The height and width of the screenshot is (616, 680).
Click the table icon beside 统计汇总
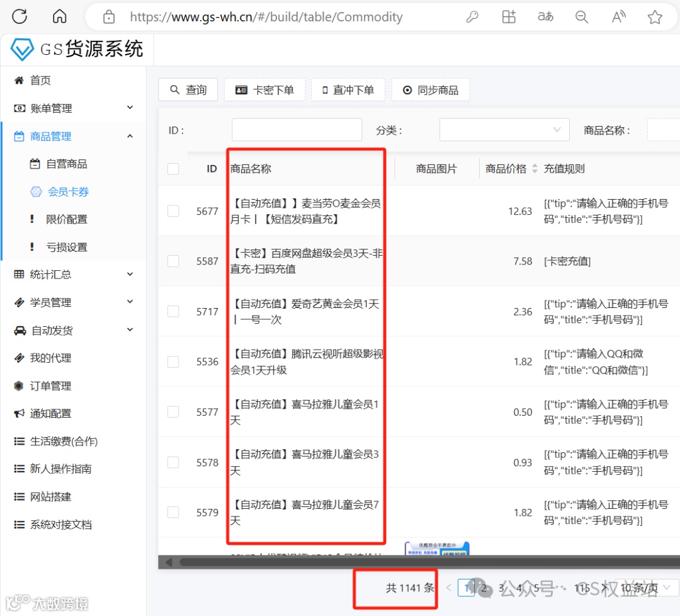point(19,274)
